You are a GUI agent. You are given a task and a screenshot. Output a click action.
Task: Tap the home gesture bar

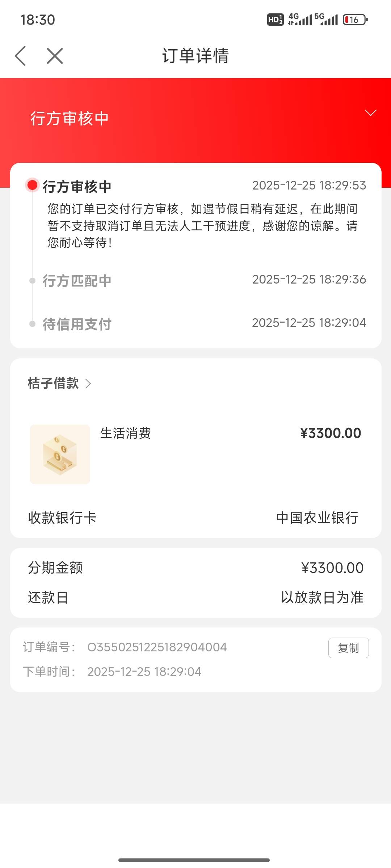[x=194, y=860]
